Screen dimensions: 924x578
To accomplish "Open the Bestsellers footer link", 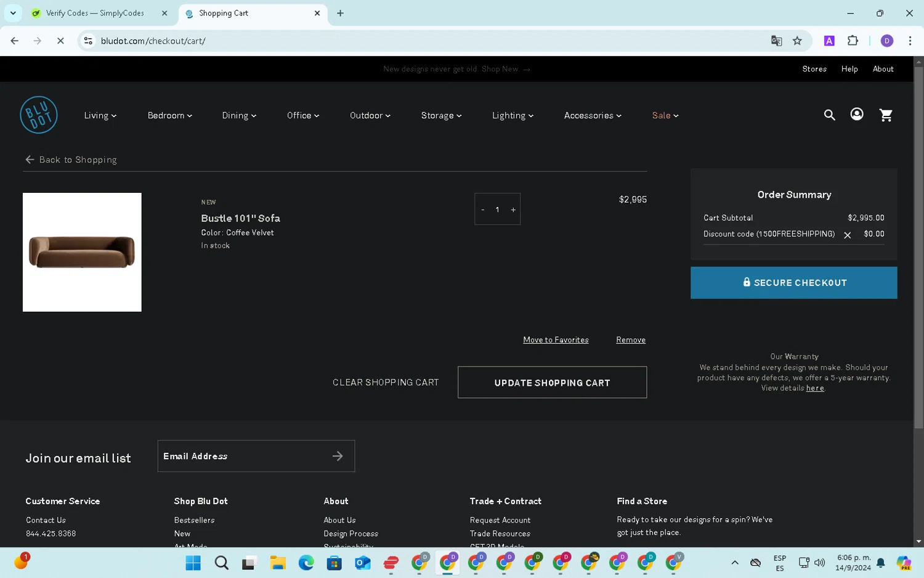I will (x=194, y=520).
